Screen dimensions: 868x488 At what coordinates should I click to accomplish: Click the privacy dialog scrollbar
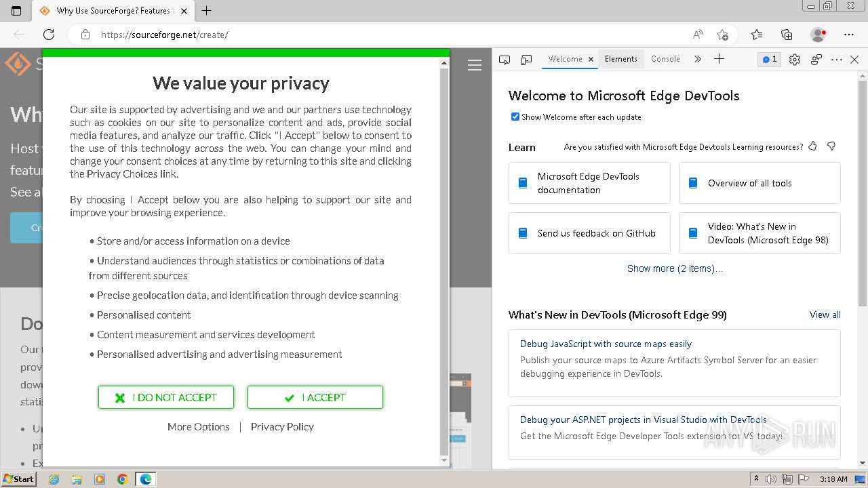444,261
